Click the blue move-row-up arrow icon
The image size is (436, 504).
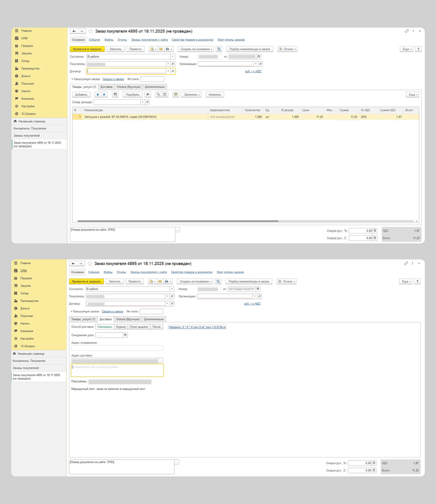[x=98, y=94]
